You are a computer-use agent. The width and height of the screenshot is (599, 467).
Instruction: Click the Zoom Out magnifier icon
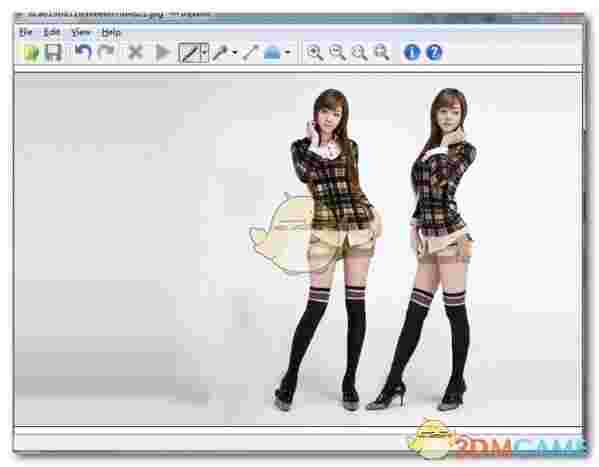pyautogui.click(x=337, y=53)
